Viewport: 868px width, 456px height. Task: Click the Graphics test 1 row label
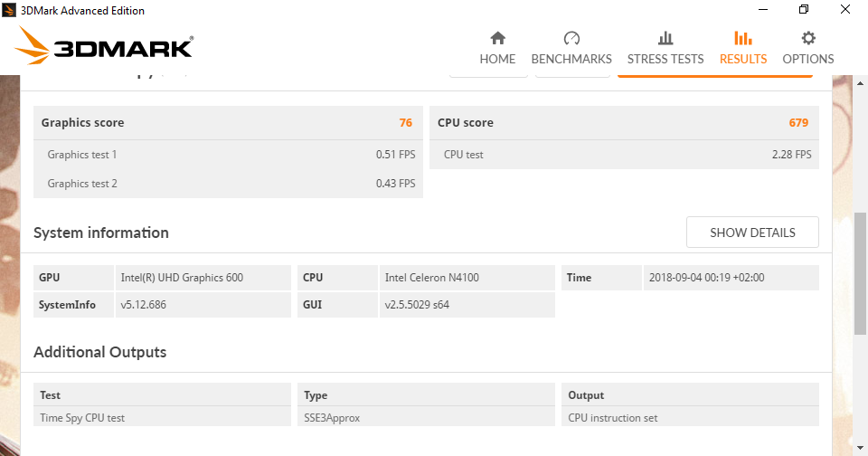tap(82, 155)
